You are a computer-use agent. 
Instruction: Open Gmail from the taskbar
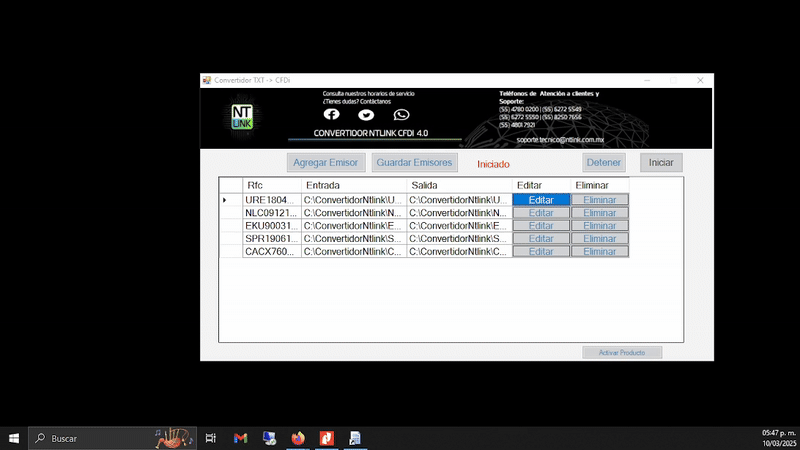[240, 438]
